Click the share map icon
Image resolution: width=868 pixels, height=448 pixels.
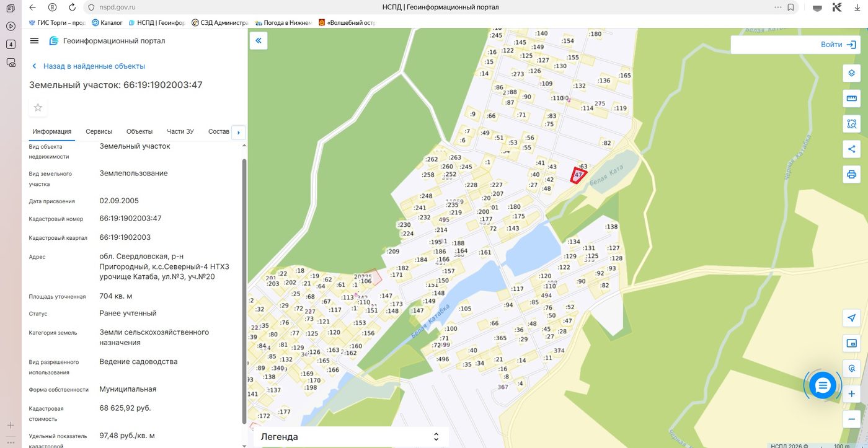(x=851, y=149)
